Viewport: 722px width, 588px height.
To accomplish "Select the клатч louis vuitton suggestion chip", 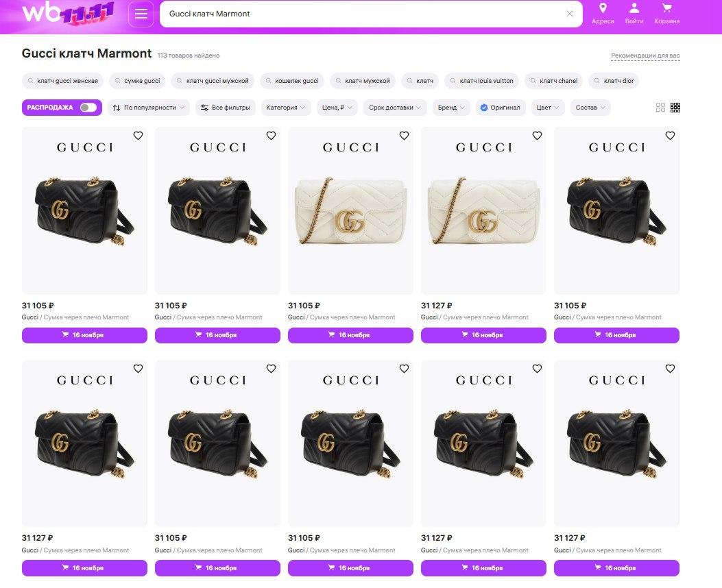I will pos(481,80).
